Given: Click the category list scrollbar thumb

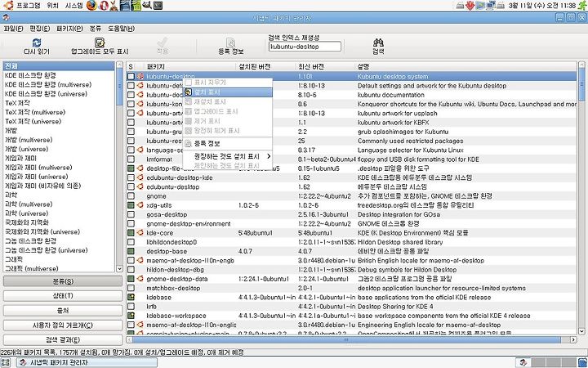Looking at the screenshot, I should (119, 87).
